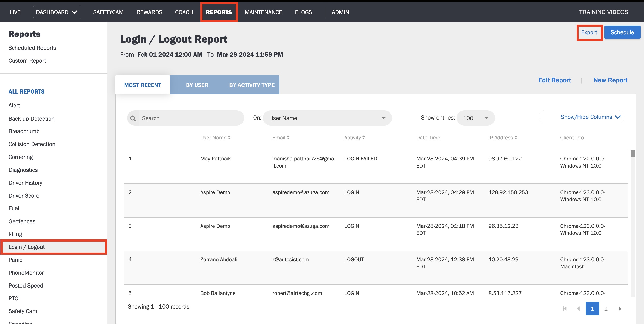The height and width of the screenshot is (324, 644).
Task: Click the search magnifier icon
Action: tap(133, 118)
